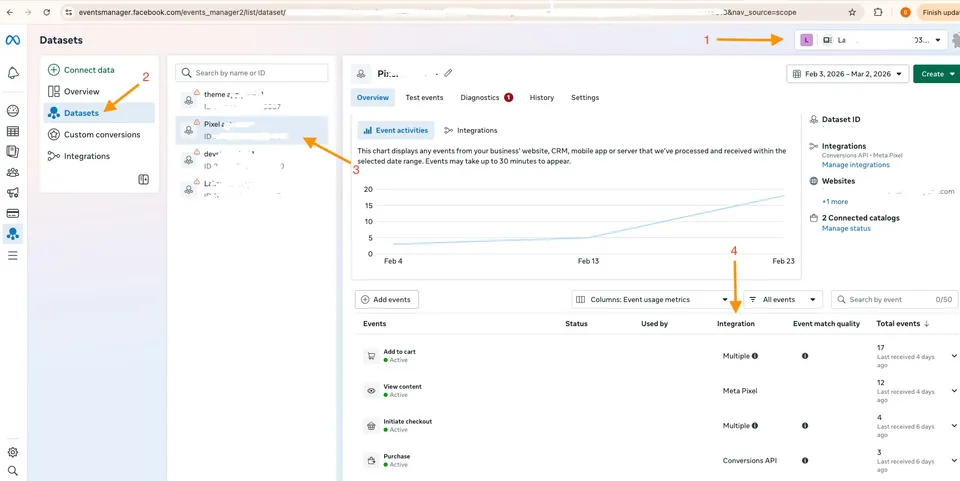Click the site information icon in address bar
Screen dimensions: 960x481
tap(69, 12)
